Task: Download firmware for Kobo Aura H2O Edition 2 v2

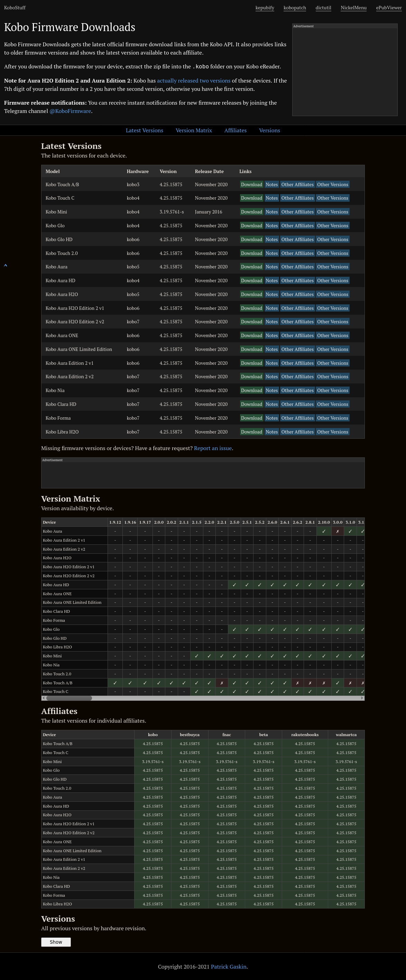Action: pyautogui.click(x=251, y=322)
